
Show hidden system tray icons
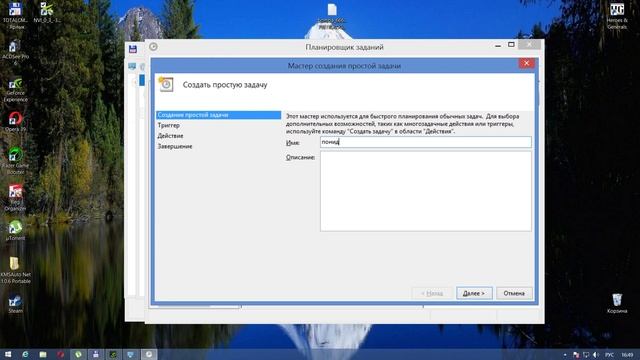pos(565,355)
